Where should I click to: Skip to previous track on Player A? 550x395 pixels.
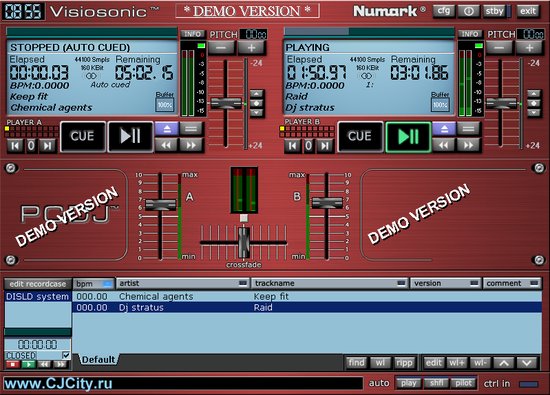(15, 146)
